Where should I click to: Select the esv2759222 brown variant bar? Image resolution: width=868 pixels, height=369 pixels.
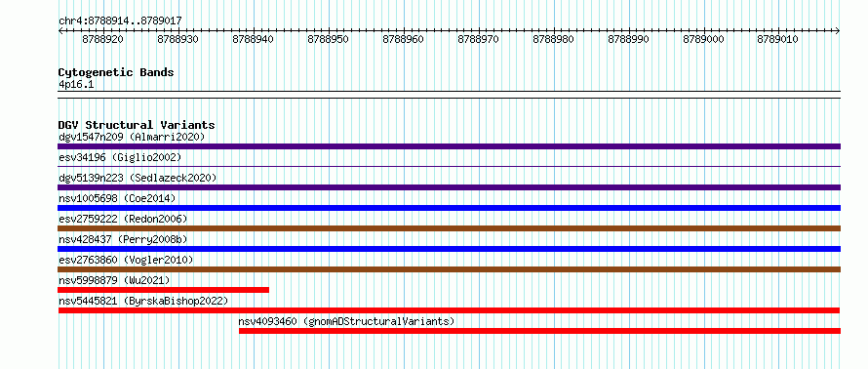449,228
